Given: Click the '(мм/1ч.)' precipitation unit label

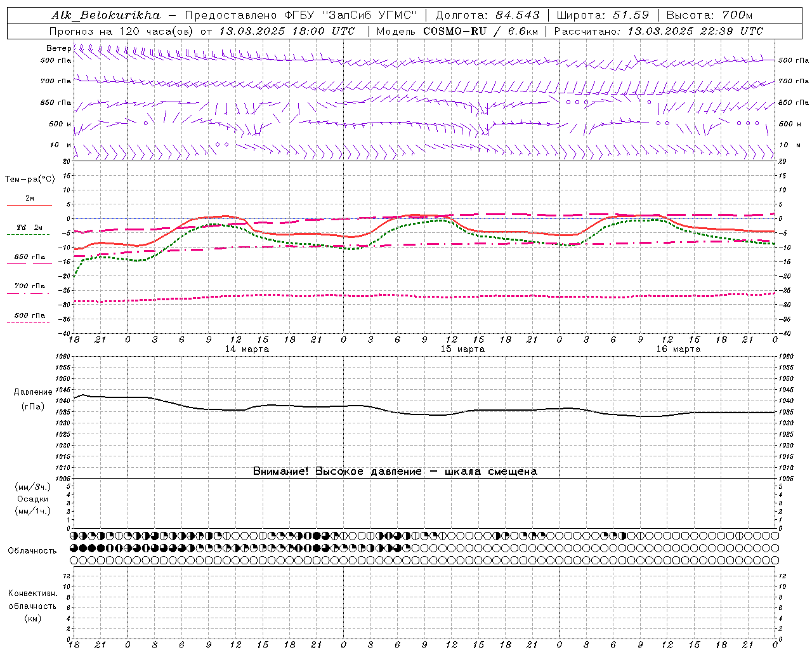Looking at the screenshot, I should [33, 511].
